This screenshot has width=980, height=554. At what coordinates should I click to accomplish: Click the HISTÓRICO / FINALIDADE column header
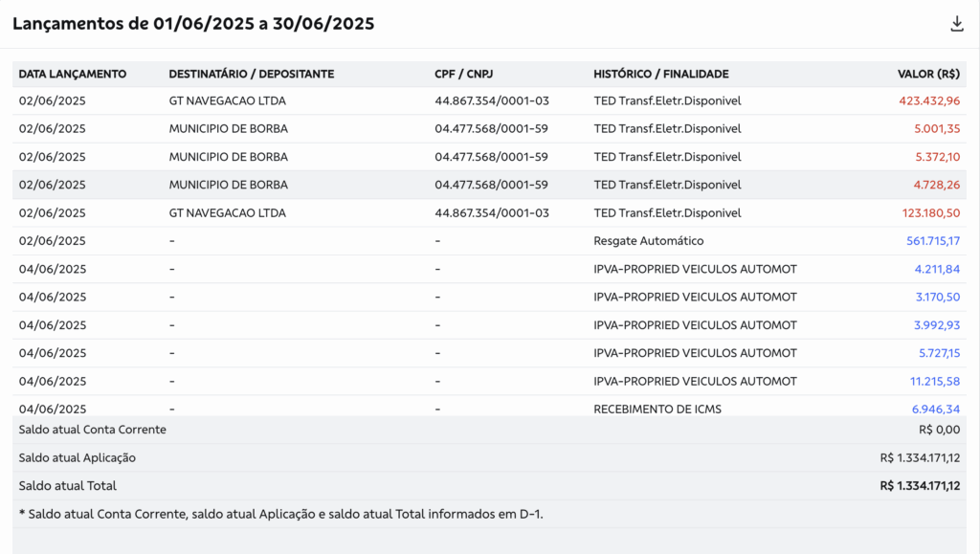(x=660, y=74)
